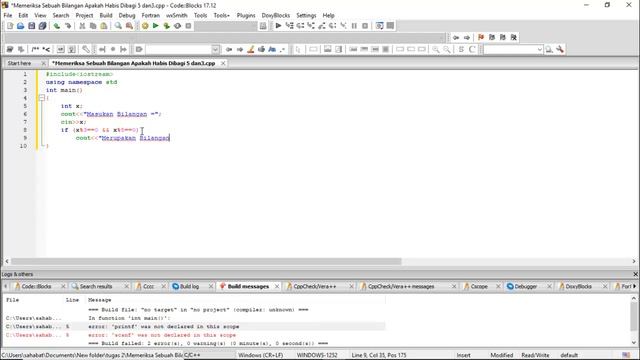
Task: Click the Break debugger pause icon
Action: pyautogui.click(x=354, y=26)
